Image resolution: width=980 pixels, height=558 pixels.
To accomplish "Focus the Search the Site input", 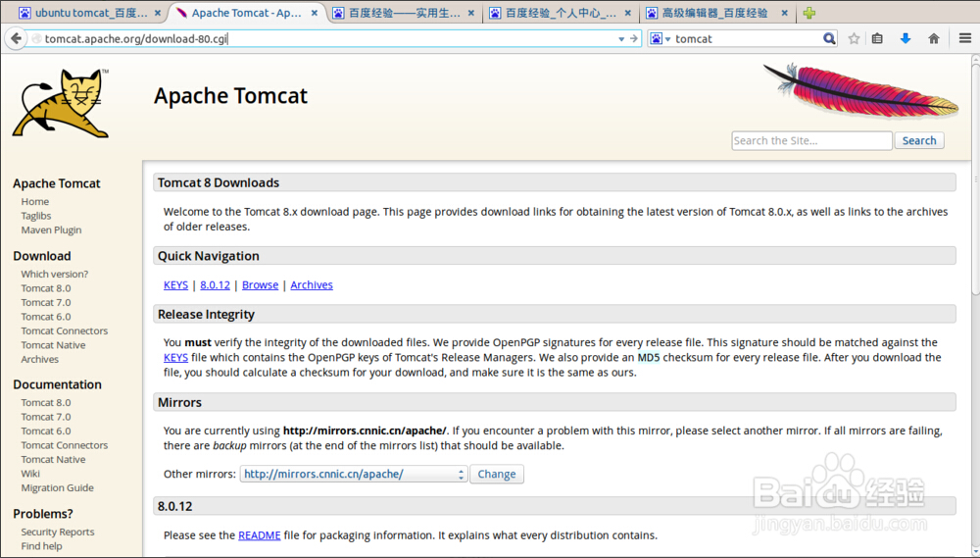I will 811,141.
